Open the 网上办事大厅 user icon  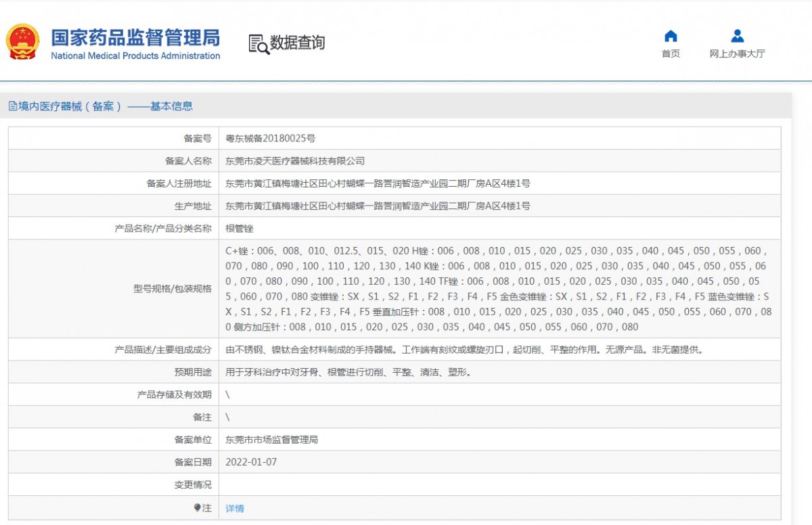click(738, 36)
